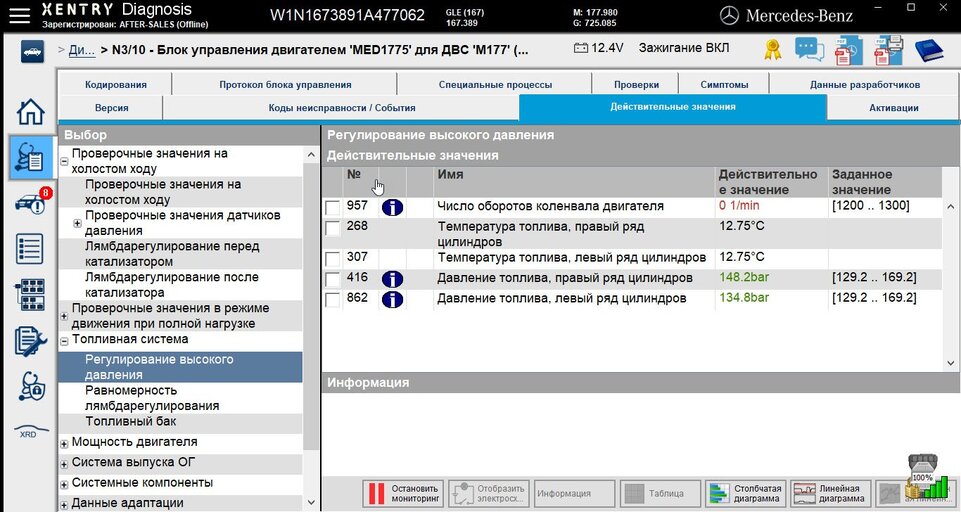
Task: Switch to 'Коды неисправности / События' tab
Action: coord(341,108)
